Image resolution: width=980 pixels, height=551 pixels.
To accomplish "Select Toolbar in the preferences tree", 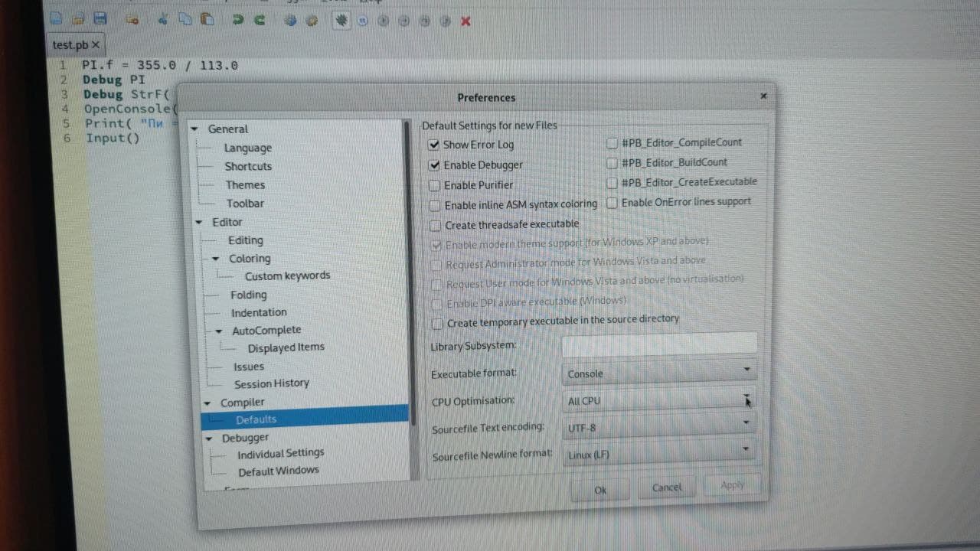I will [x=245, y=204].
